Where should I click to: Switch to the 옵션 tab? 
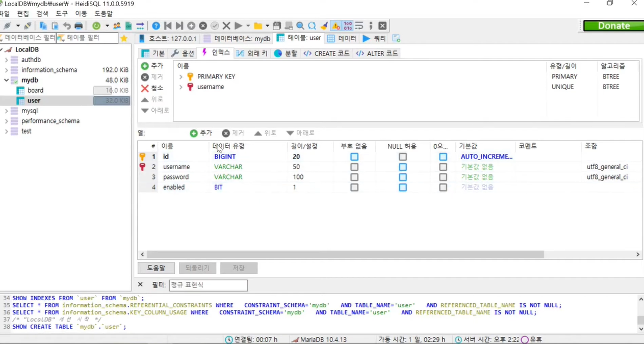point(183,53)
